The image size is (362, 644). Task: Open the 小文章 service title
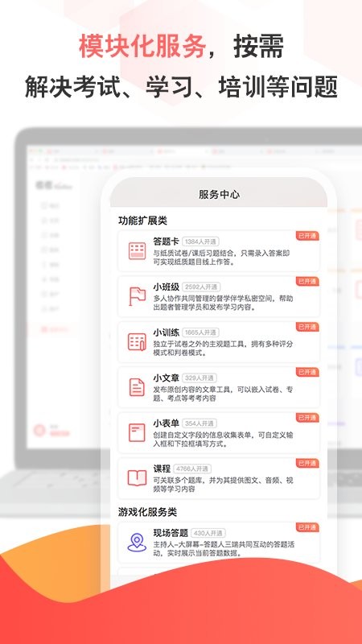point(166,378)
